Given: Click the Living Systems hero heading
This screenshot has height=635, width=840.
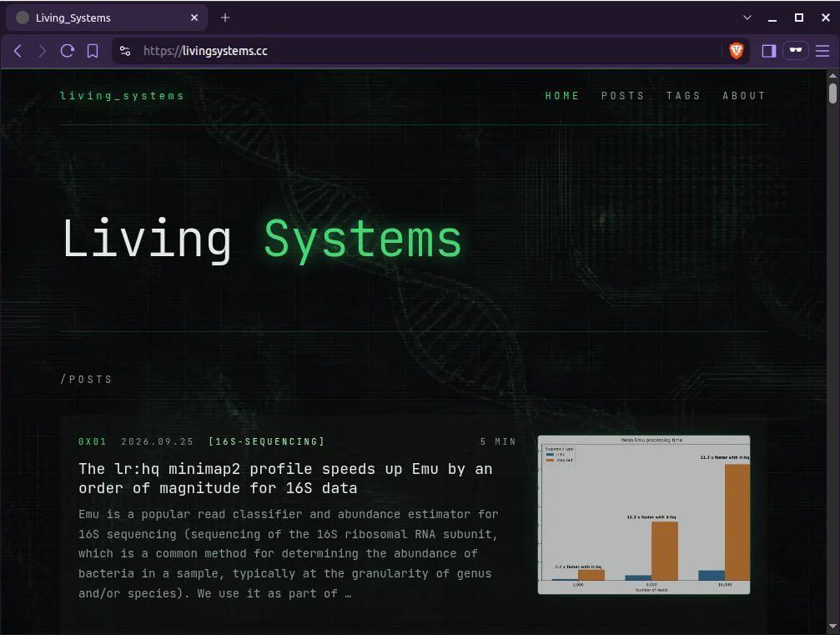Looking at the screenshot, I should [261, 239].
